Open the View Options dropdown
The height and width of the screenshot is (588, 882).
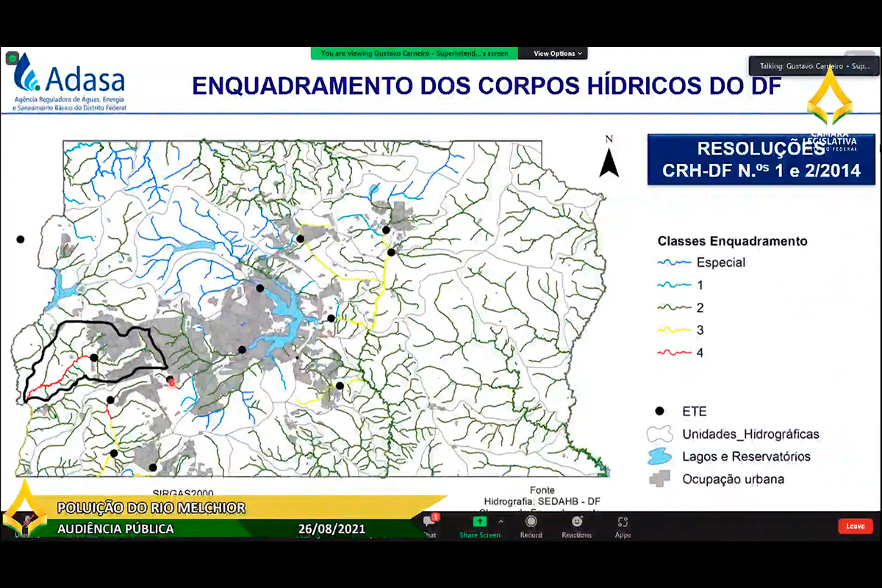557,54
